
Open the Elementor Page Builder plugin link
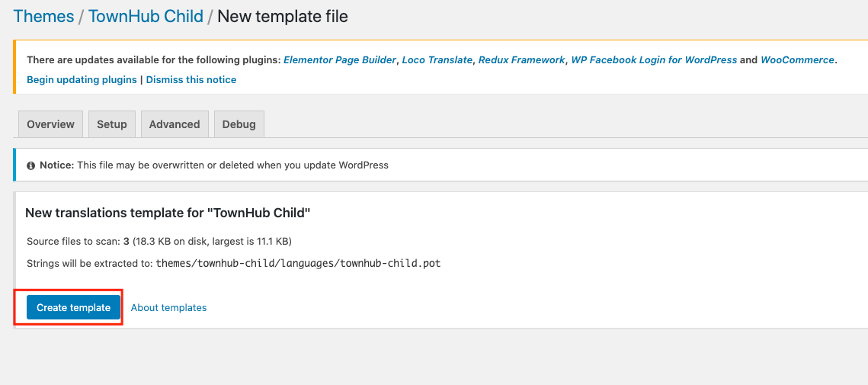(x=340, y=59)
